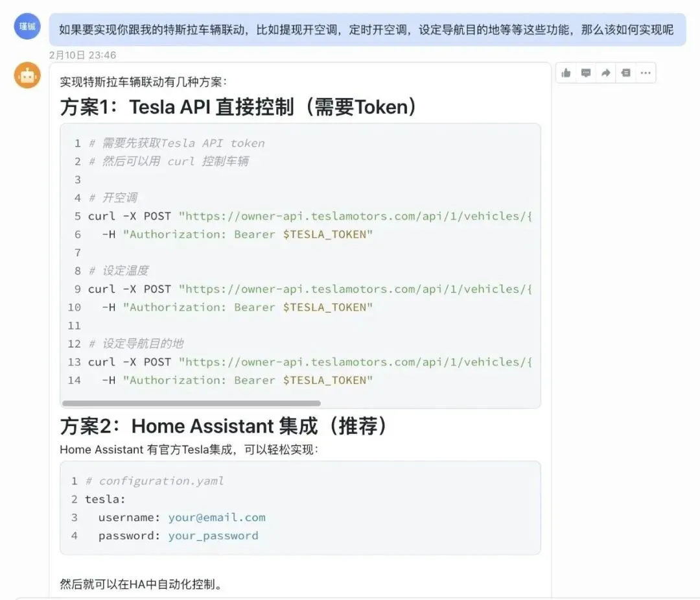Click the user's Tesla question message bubble
700x600 pixels.
[366, 30]
